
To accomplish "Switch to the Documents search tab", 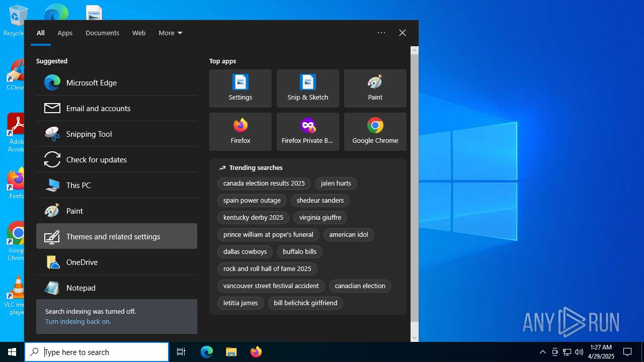I will (102, 33).
